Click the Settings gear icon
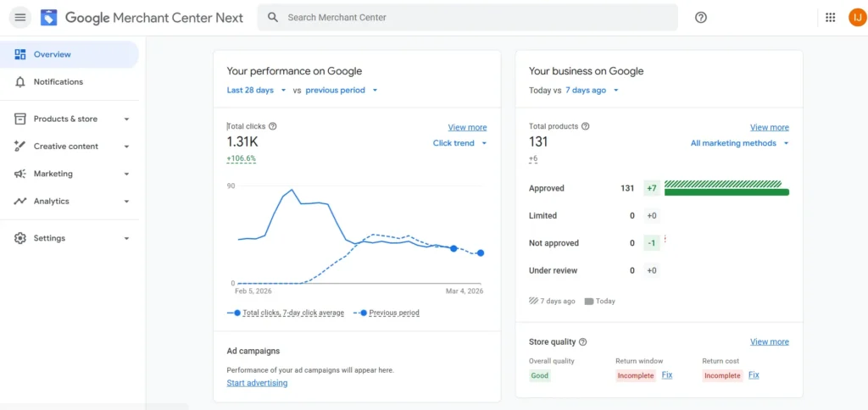868x410 pixels. pos(20,239)
